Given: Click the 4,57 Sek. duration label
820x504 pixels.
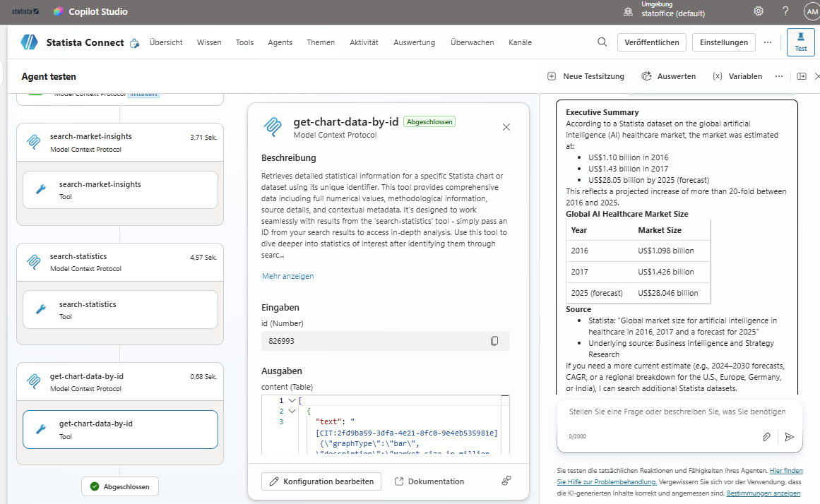Looking at the screenshot, I should pyautogui.click(x=203, y=257).
